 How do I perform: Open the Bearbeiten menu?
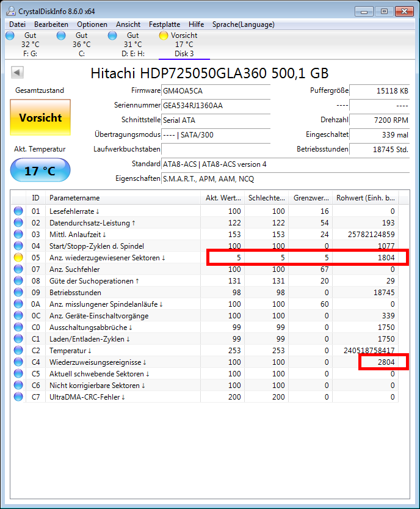pyautogui.click(x=51, y=24)
